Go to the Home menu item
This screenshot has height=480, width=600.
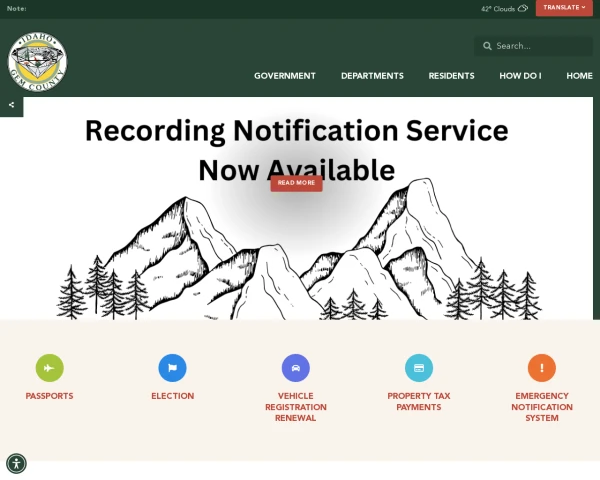[x=579, y=76]
